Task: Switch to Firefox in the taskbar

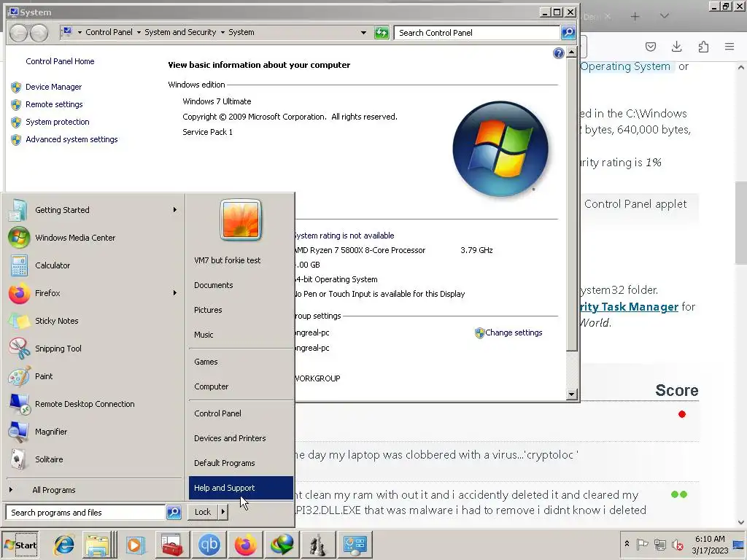Action: click(245, 545)
